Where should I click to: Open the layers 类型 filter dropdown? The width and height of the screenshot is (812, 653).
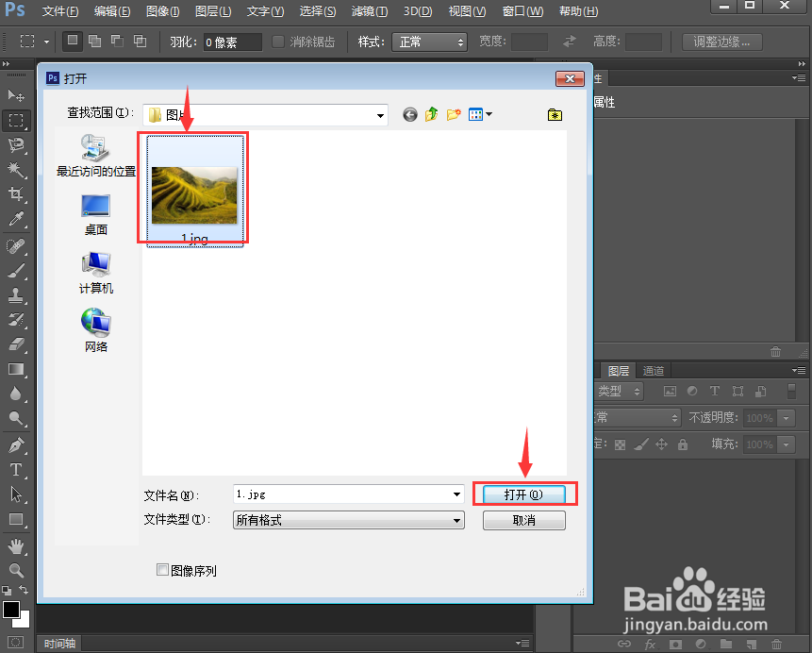click(618, 392)
